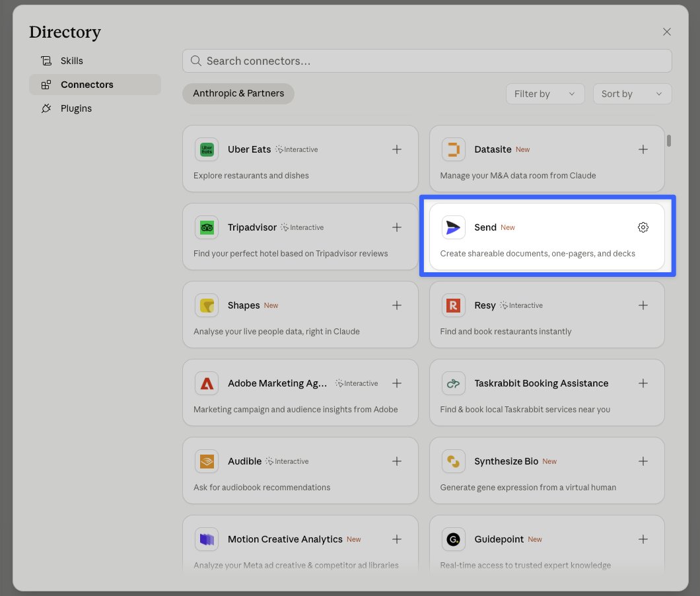Select the Anthropic & Partners filter chip
The width and height of the screenshot is (700, 596).
point(238,93)
